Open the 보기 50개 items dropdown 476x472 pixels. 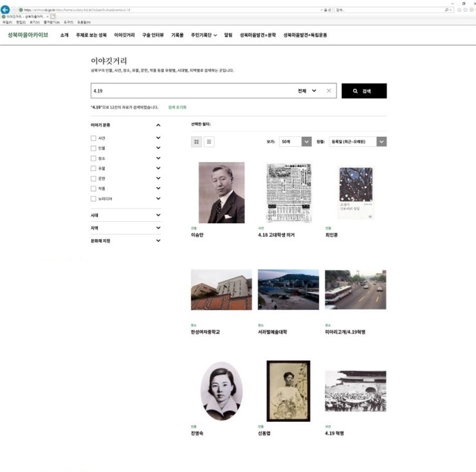click(295, 141)
